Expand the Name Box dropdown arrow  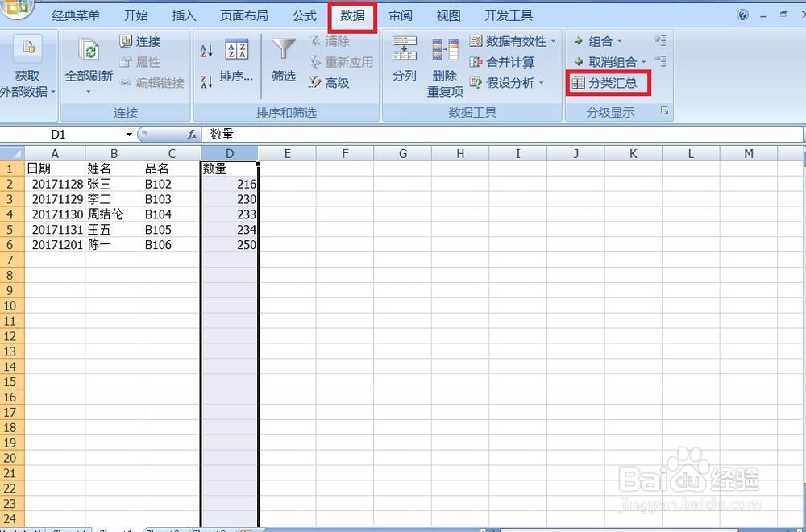pyautogui.click(x=129, y=135)
